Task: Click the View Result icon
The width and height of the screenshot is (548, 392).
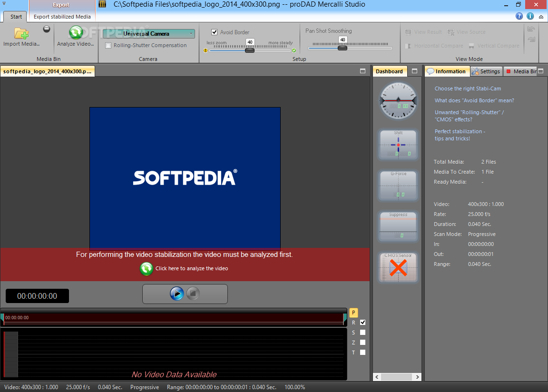Action: pyautogui.click(x=408, y=32)
